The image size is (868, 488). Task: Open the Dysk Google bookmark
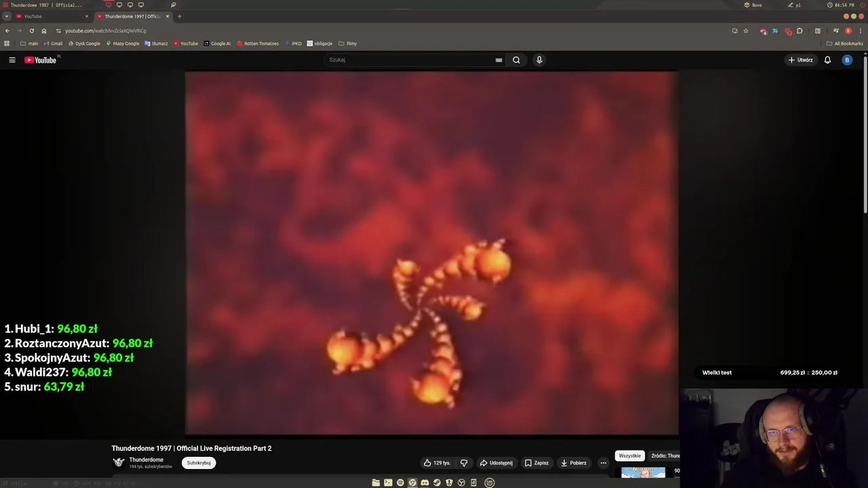click(x=84, y=43)
